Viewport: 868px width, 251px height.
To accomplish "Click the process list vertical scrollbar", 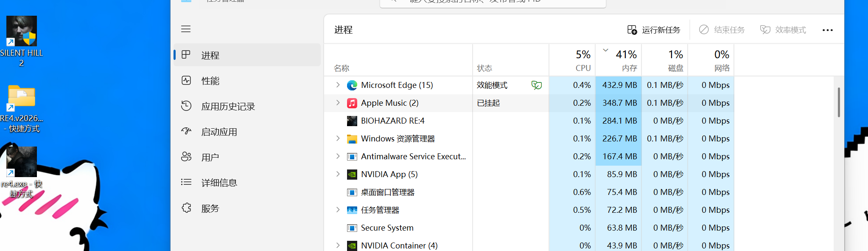I will (839, 102).
